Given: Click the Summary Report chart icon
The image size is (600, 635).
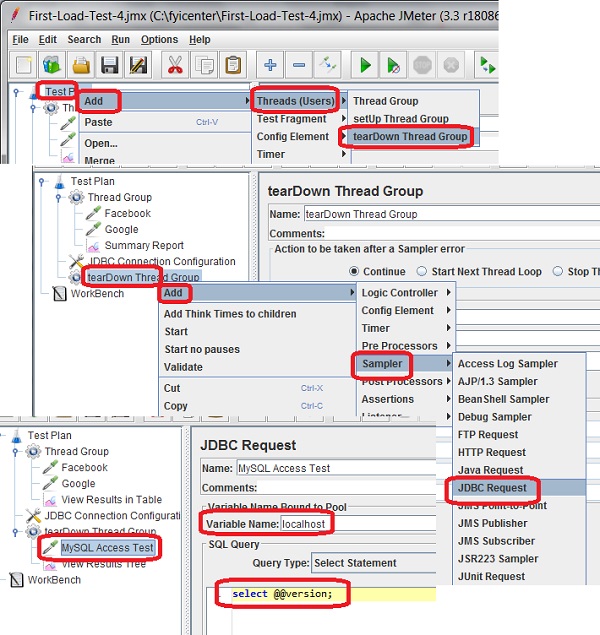Looking at the screenshot, I should 93,245.
